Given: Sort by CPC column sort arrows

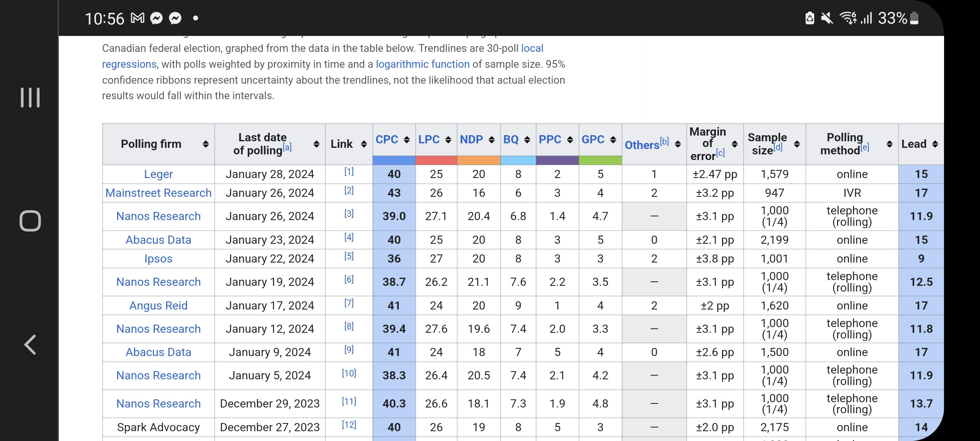Looking at the screenshot, I should coord(407,140).
